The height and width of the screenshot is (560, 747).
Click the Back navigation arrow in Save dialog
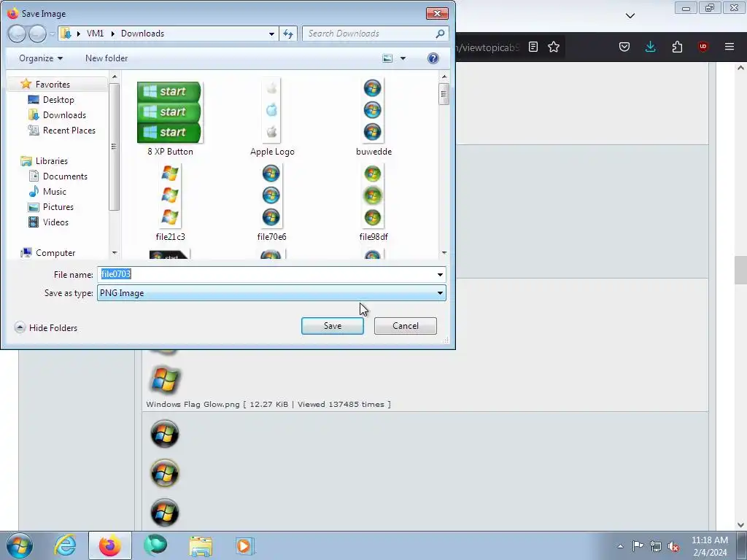pyautogui.click(x=17, y=34)
